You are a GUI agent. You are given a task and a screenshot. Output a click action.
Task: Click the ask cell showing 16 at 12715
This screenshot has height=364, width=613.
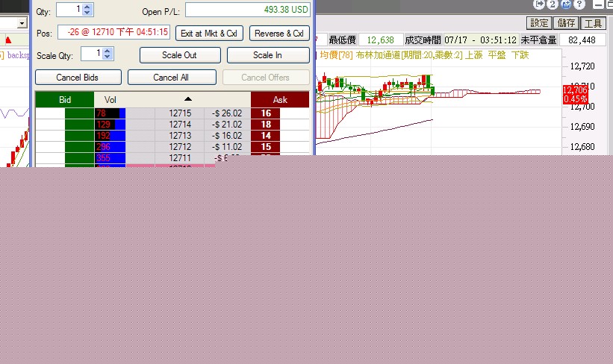(x=266, y=113)
